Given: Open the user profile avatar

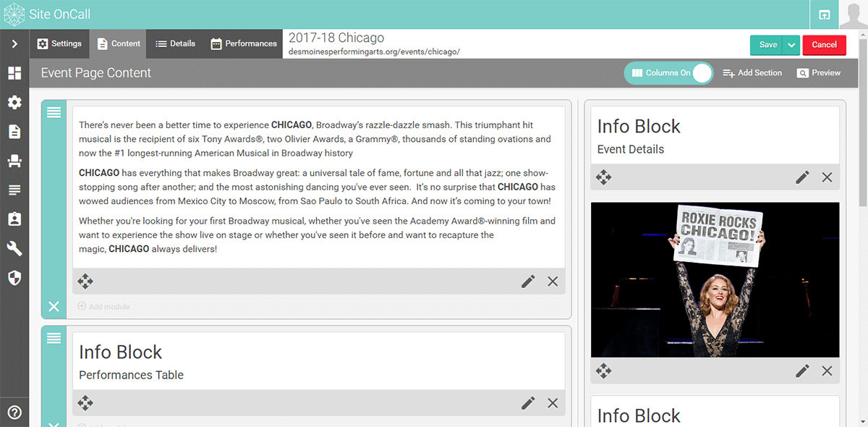Looking at the screenshot, I should pyautogui.click(x=854, y=14).
